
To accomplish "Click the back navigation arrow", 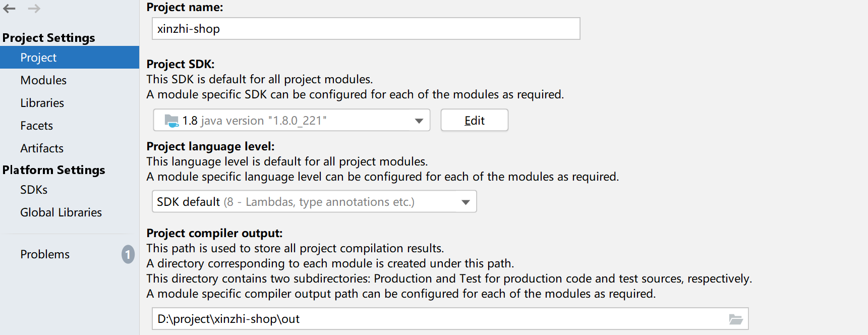I will click(x=10, y=9).
